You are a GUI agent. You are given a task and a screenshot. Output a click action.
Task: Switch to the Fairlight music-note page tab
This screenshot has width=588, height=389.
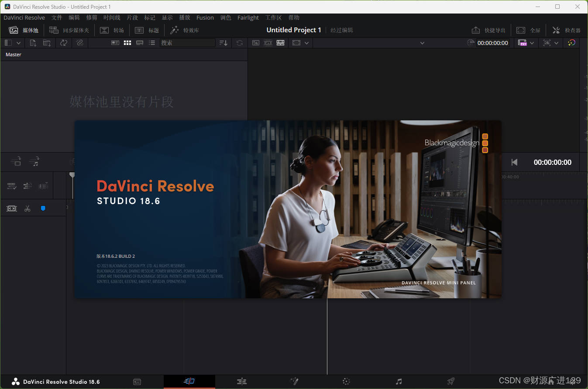pos(399,382)
